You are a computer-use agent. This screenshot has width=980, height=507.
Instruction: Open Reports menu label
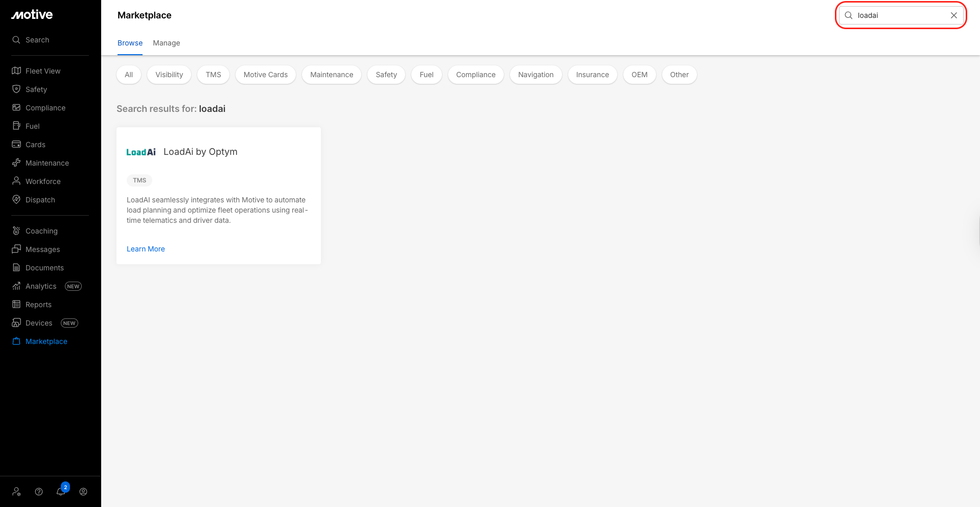pos(38,305)
